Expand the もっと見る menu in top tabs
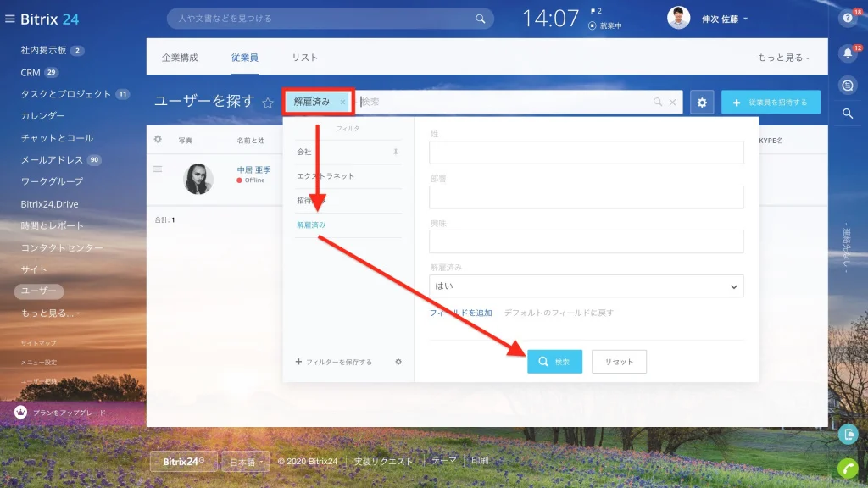The width and height of the screenshot is (868, 488). click(x=783, y=58)
